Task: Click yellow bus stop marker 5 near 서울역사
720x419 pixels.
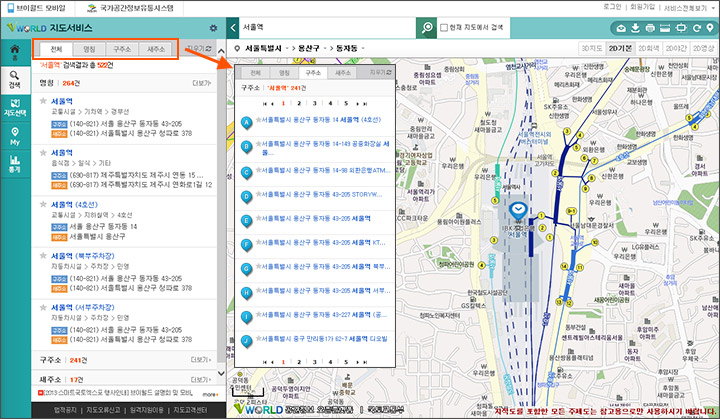Action: click(x=495, y=200)
